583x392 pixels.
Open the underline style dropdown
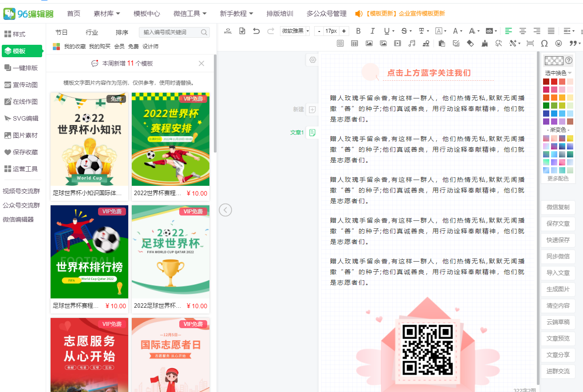coord(393,31)
